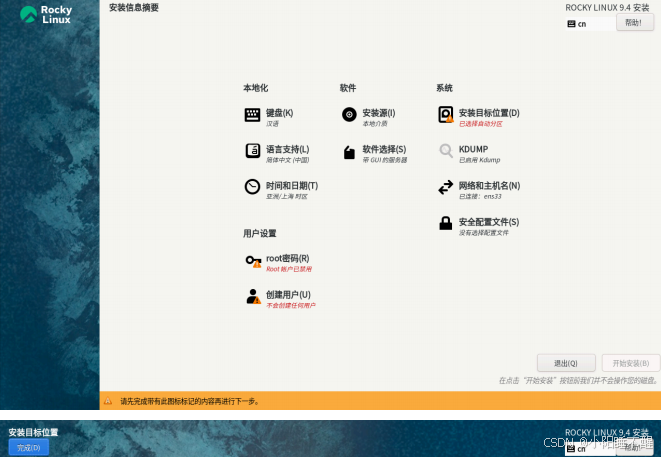Open 安全配置文件(S) label
This screenshot has height=457, width=661.
(x=489, y=222)
